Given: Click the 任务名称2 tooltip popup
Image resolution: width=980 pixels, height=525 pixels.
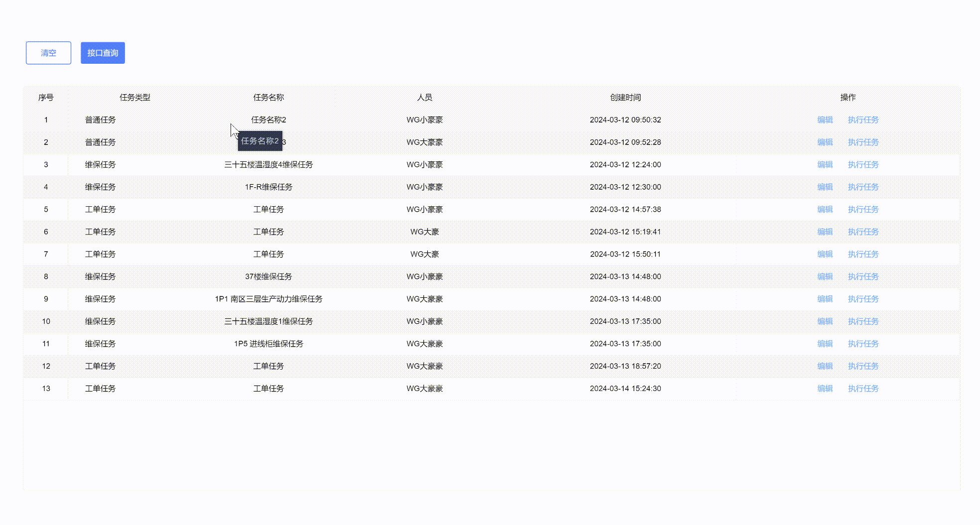Looking at the screenshot, I should click(x=259, y=141).
